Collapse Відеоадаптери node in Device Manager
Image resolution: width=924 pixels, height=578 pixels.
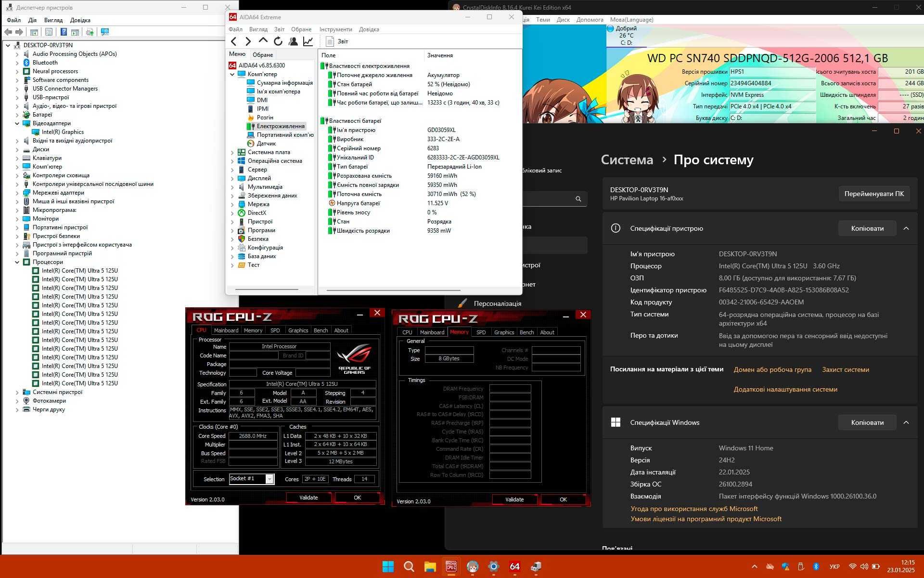click(17, 123)
